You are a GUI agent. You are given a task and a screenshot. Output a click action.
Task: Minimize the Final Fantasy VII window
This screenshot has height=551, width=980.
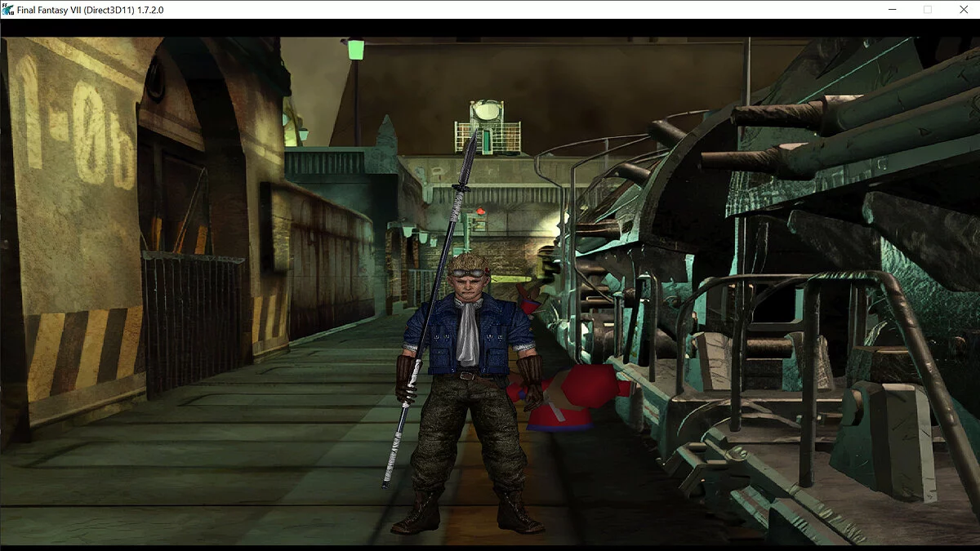point(890,9)
